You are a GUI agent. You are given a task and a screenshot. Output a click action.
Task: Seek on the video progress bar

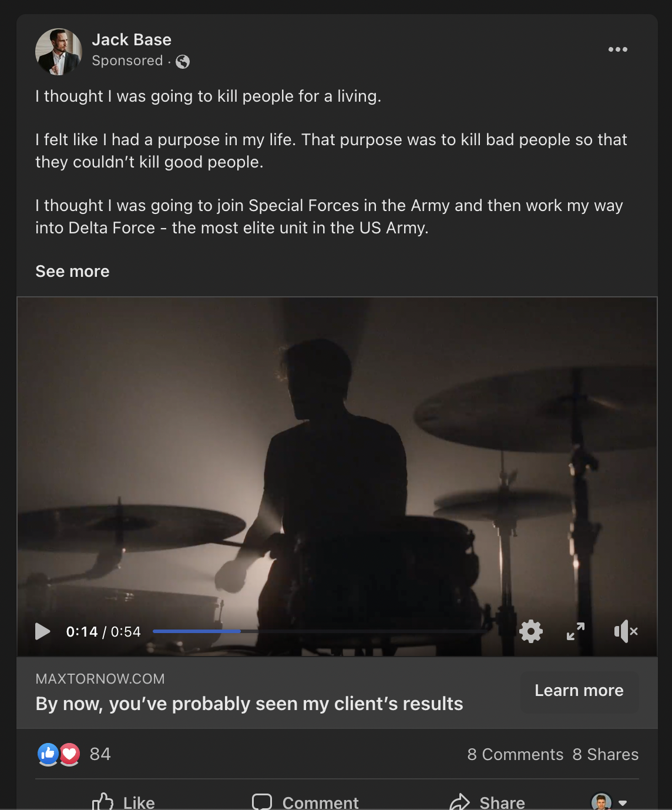tap(320, 631)
